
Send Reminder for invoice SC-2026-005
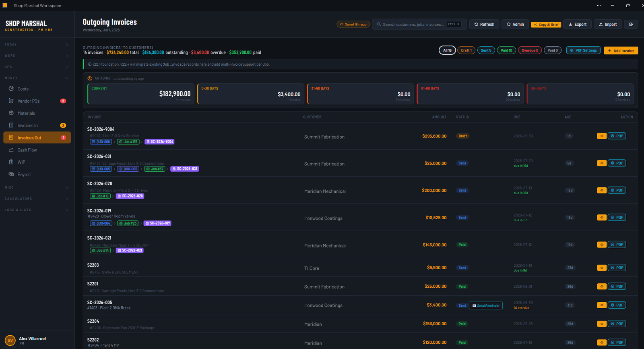point(486,305)
